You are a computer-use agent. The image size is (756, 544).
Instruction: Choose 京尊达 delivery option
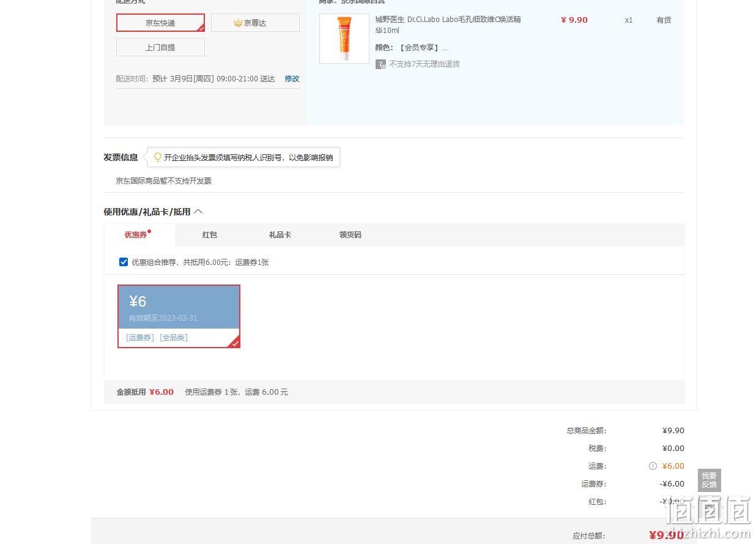pos(255,23)
